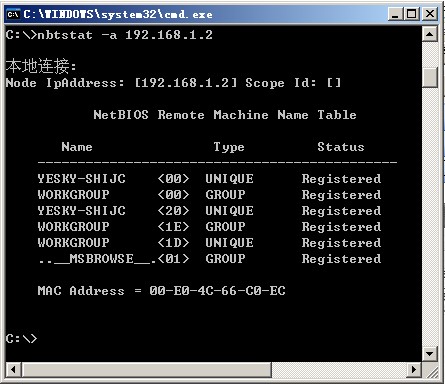This screenshot has height=384, width=445.
Task: Click GROUP in the MSBROWSE row
Action: [225, 259]
